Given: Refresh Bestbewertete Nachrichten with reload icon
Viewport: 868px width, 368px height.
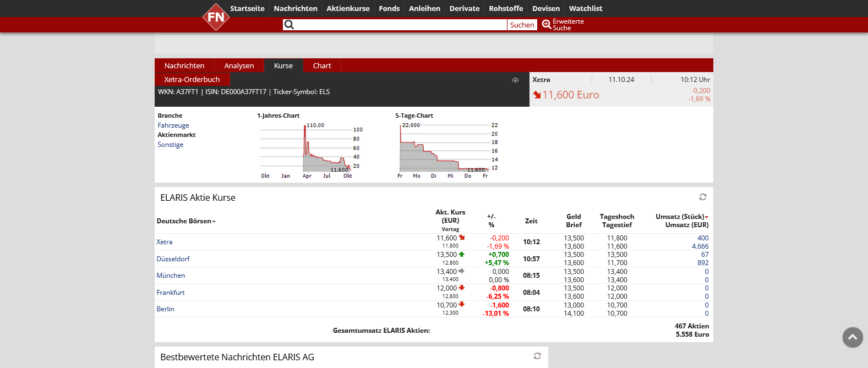Looking at the screenshot, I should 537,356.
